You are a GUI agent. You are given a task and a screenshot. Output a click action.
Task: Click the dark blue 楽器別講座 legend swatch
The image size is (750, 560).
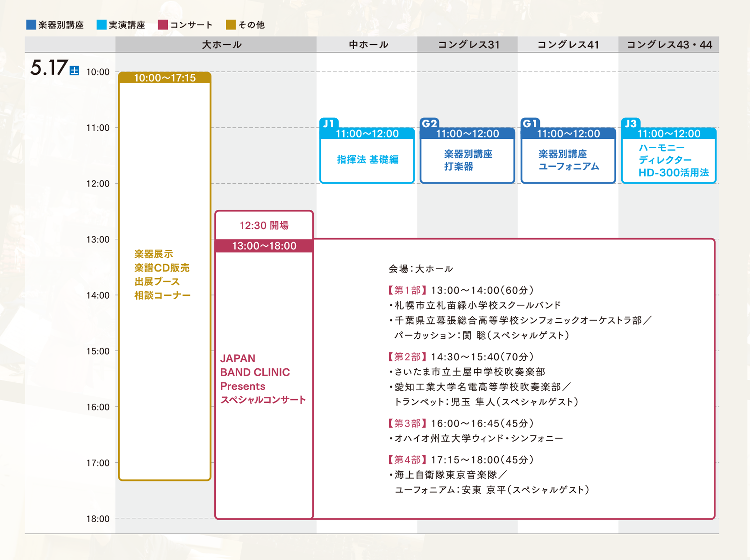(x=31, y=25)
